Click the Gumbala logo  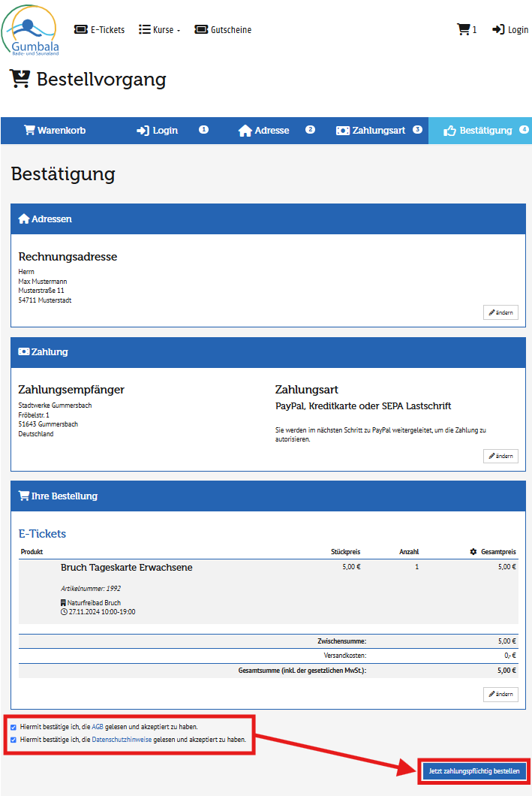coord(30,30)
